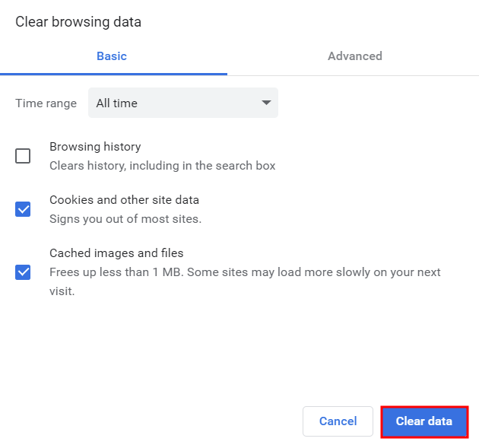Image resolution: width=479 pixels, height=448 pixels.
Task: Click the blue Clear data button
Action: pyautogui.click(x=423, y=421)
